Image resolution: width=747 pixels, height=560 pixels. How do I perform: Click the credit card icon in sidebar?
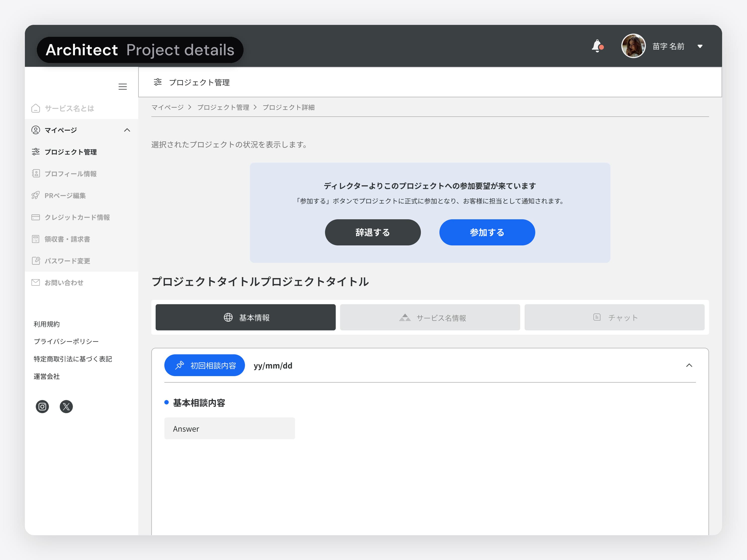pyautogui.click(x=35, y=217)
